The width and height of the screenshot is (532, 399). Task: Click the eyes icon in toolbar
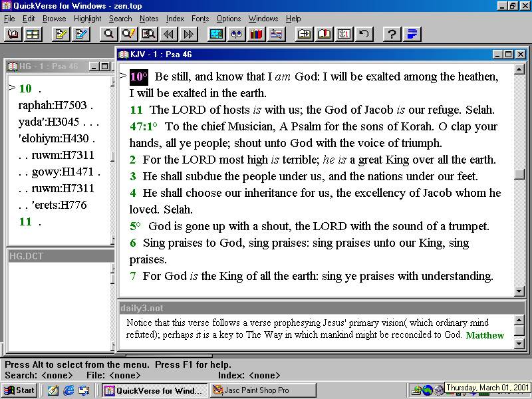[237, 34]
